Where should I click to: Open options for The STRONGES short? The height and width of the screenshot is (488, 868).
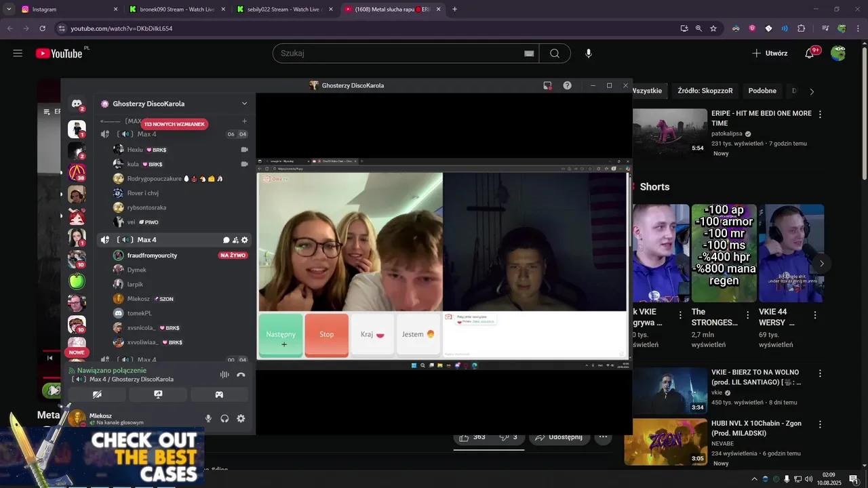[x=748, y=315]
